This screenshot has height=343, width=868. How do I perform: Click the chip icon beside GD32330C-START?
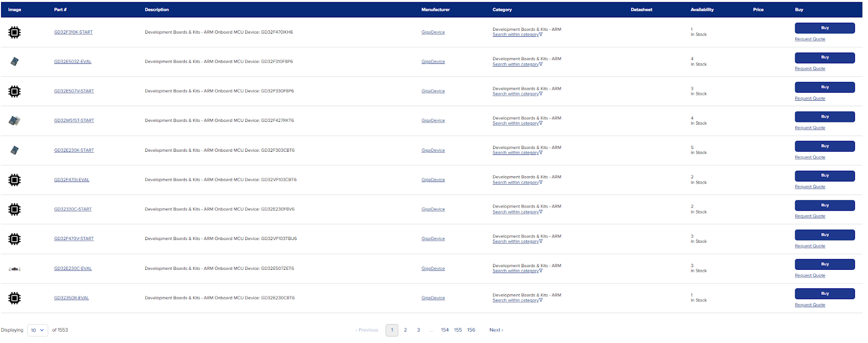tap(15, 209)
